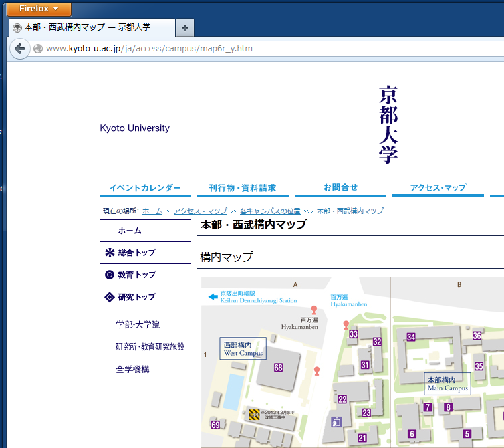Open the orange Firefox menu button
Image resolution: width=504 pixels, height=448 pixels.
point(39,9)
